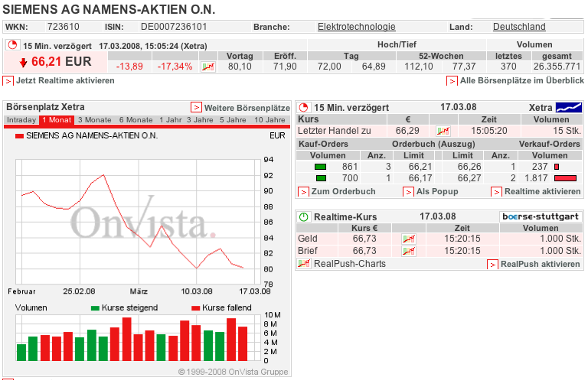Click arrow icon before RealPush aktivieren
This screenshot has height=387, width=588.
click(x=492, y=265)
